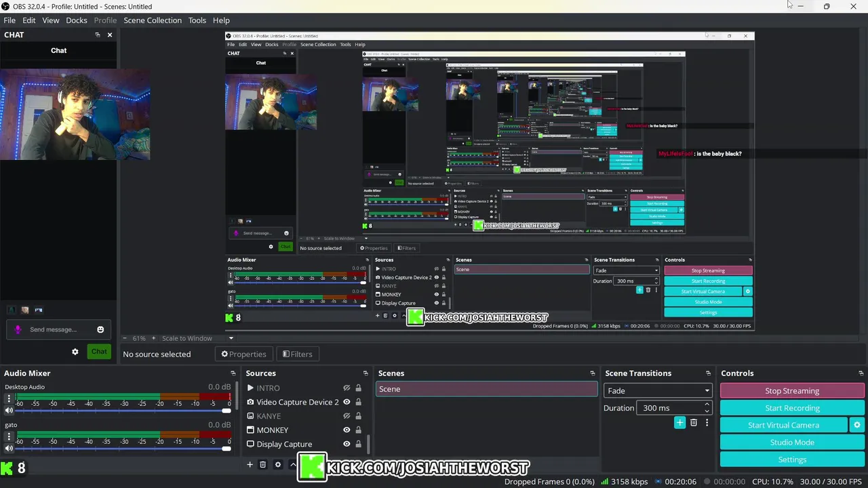Zoom out the preview with minus
Viewport: 868px width, 488px height.
tap(125, 338)
